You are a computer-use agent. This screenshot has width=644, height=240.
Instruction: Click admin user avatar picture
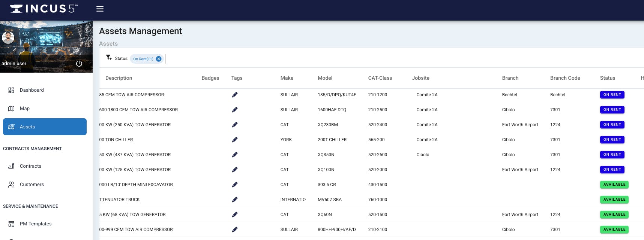click(x=8, y=37)
